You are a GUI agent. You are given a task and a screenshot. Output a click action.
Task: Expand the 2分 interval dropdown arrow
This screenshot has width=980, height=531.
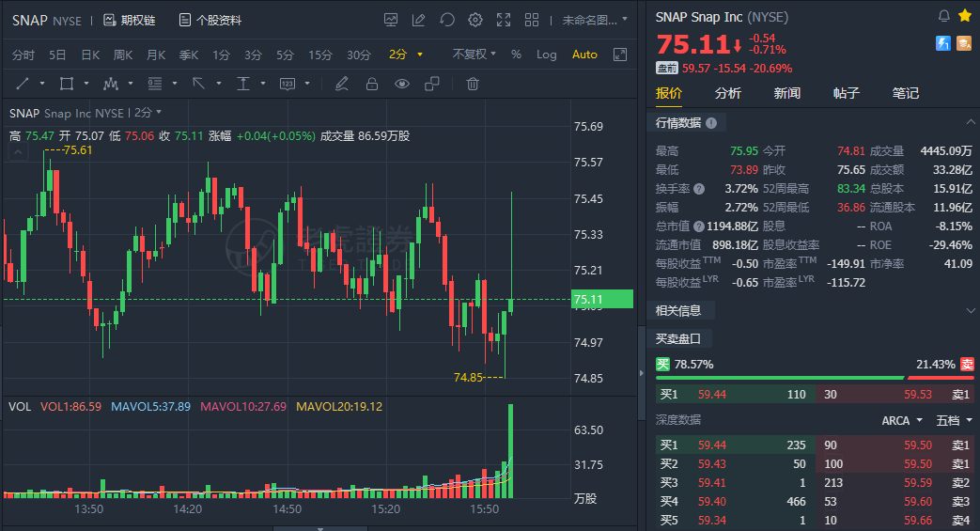[x=420, y=55]
